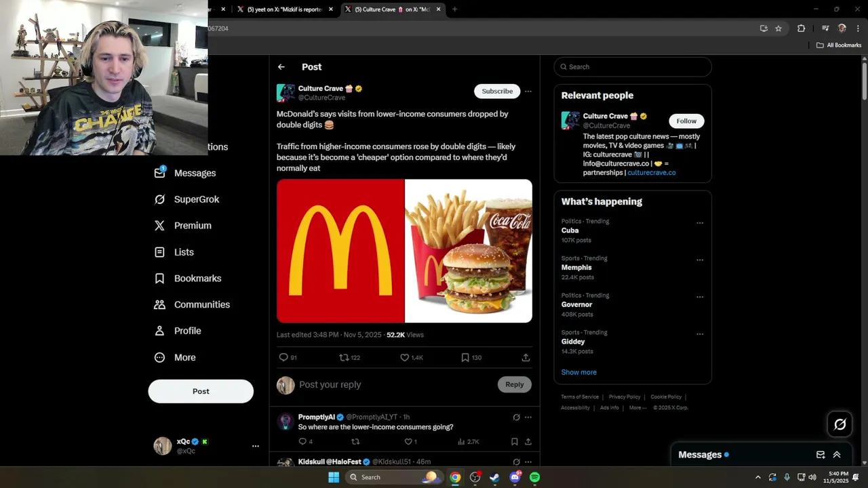
Task: Follow Culture Crave in Relevant people
Action: pyautogui.click(x=686, y=121)
